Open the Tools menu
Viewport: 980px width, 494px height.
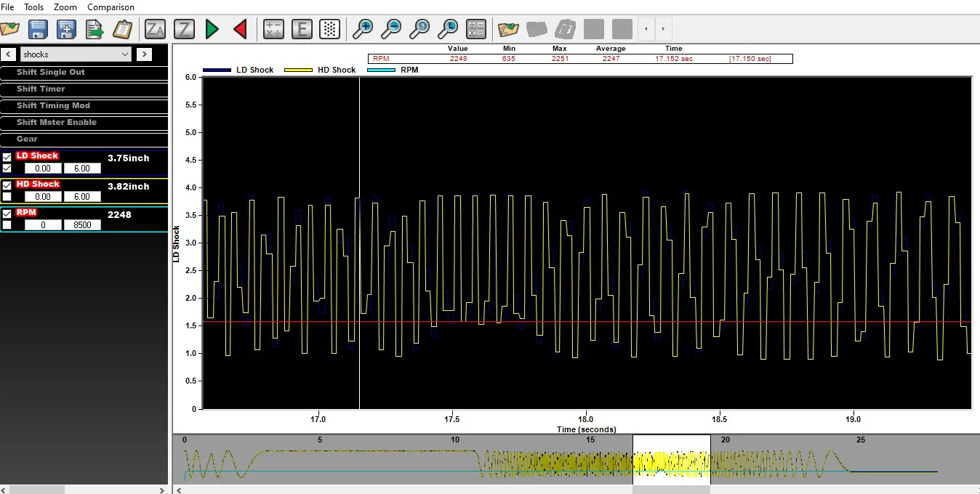pos(34,7)
